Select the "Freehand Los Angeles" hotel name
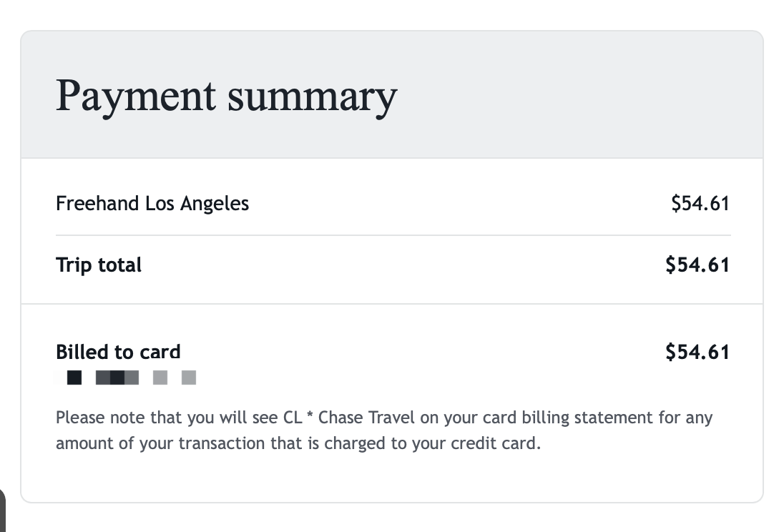Viewport: 784px width, 532px height. click(x=152, y=204)
